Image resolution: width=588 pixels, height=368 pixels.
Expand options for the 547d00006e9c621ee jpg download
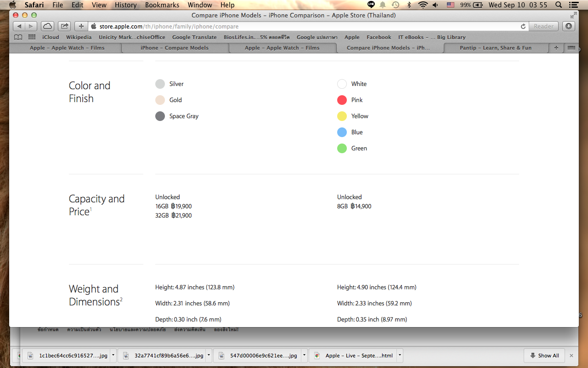click(x=304, y=355)
